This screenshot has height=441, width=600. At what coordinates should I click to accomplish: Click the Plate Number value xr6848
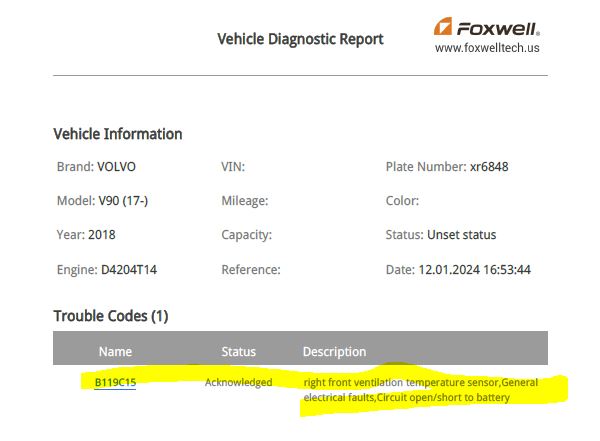489,167
